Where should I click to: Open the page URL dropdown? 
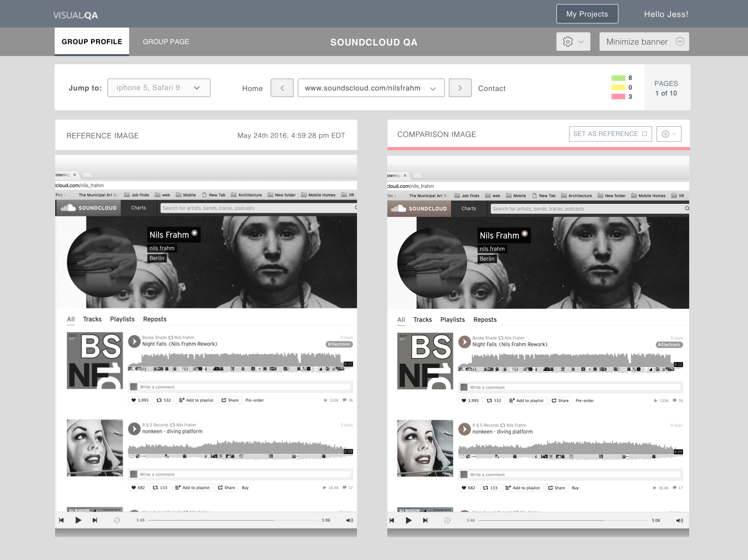coord(371,88)
